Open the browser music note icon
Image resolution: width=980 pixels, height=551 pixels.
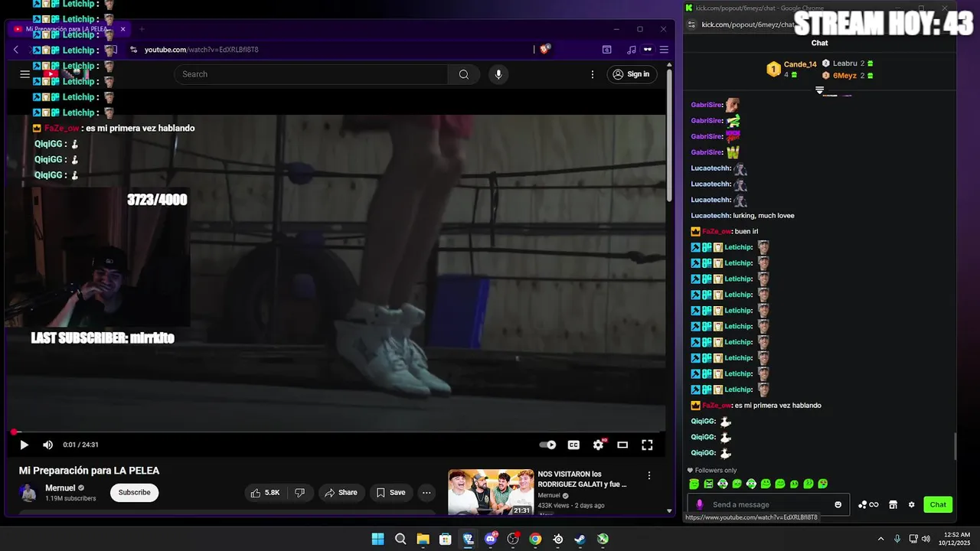pyautogui.click(x=631, y=50)
